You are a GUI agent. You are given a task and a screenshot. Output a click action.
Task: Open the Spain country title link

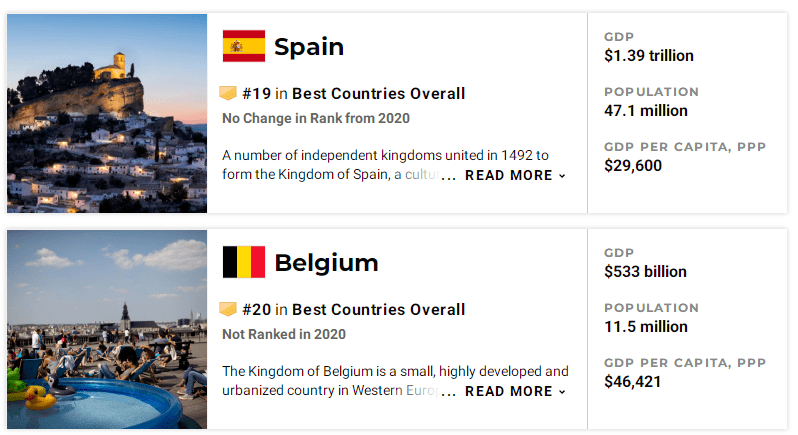(309, 47)
